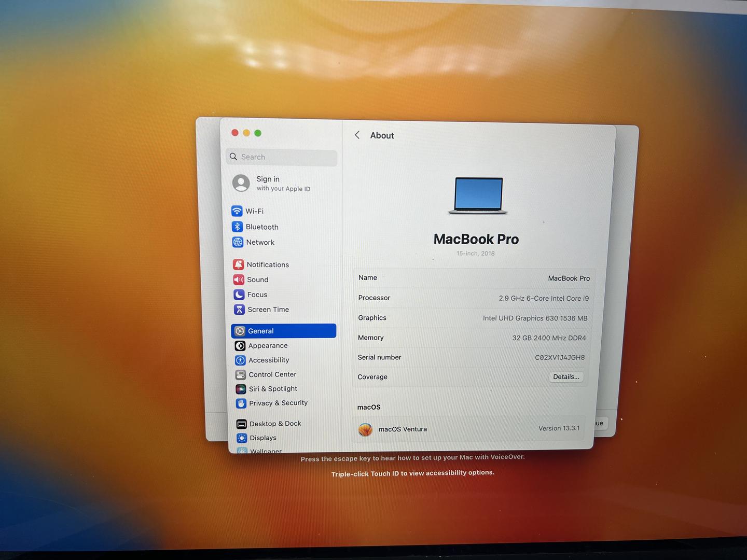The image size is (747, 560).
Task: Click the Version 13.3.1 text
Action: 559,428
